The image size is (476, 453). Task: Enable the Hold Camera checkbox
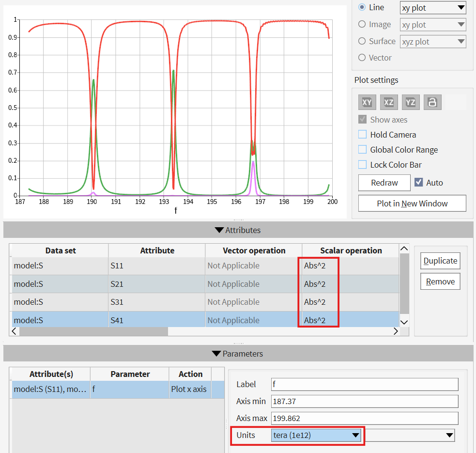(363, 134)
